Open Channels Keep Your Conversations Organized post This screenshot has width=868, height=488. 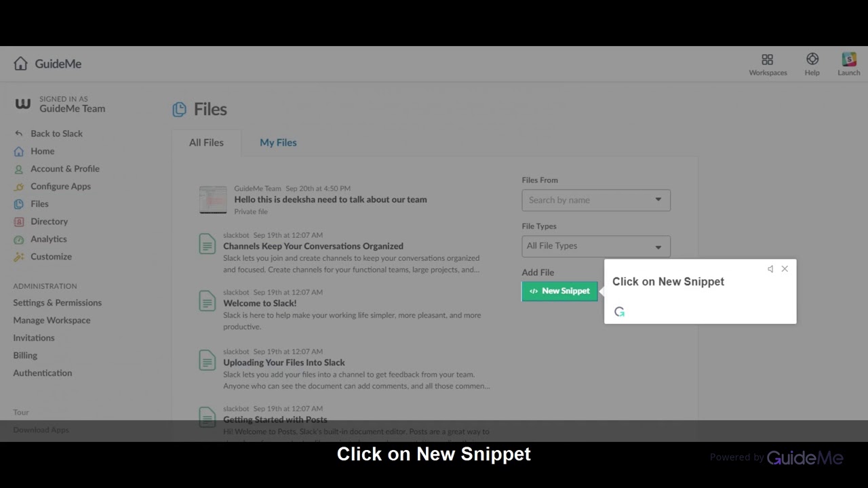pos(313,246)
